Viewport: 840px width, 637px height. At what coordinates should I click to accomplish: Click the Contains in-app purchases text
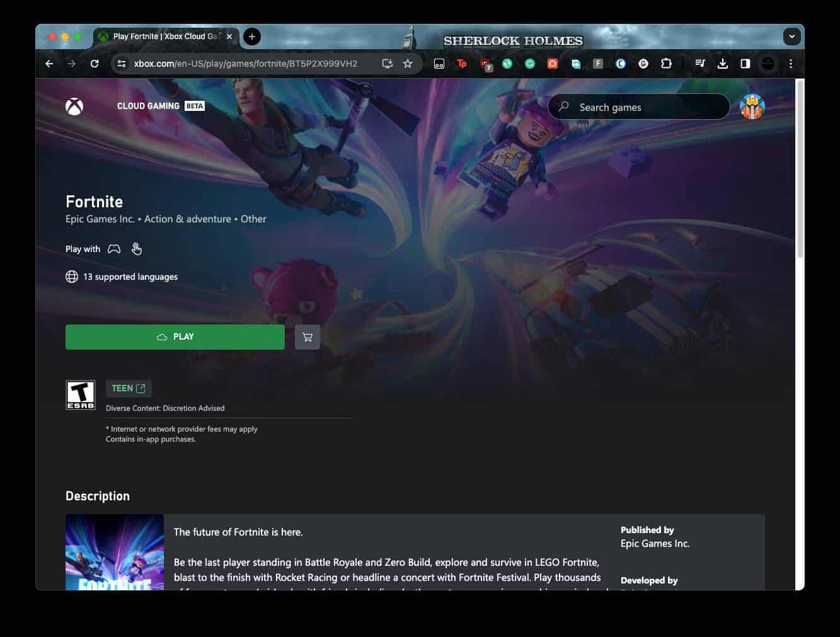tap(151, 439)
